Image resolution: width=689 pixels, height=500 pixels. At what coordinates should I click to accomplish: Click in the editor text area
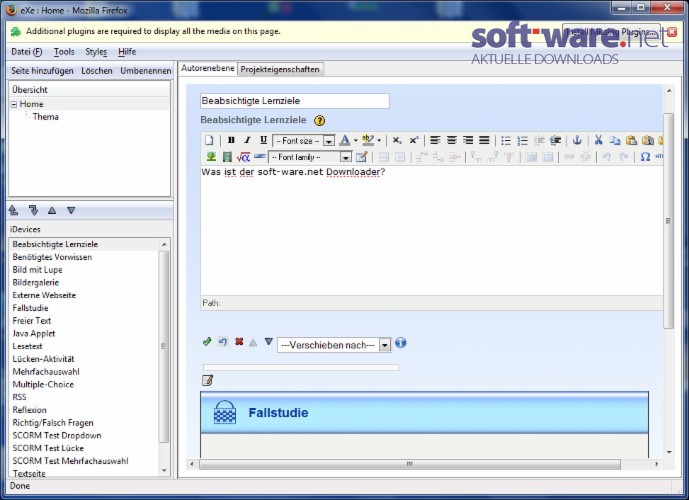(x=431, y=231)
